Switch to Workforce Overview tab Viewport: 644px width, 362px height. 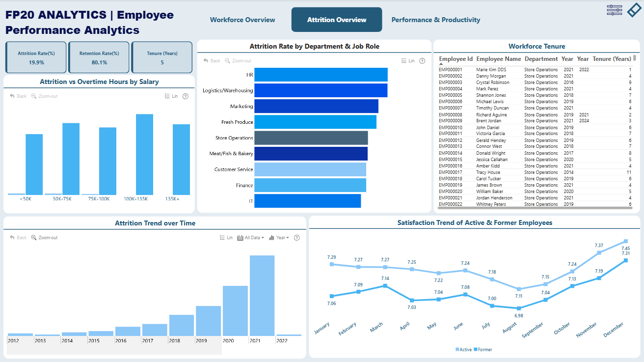point(242,20)
